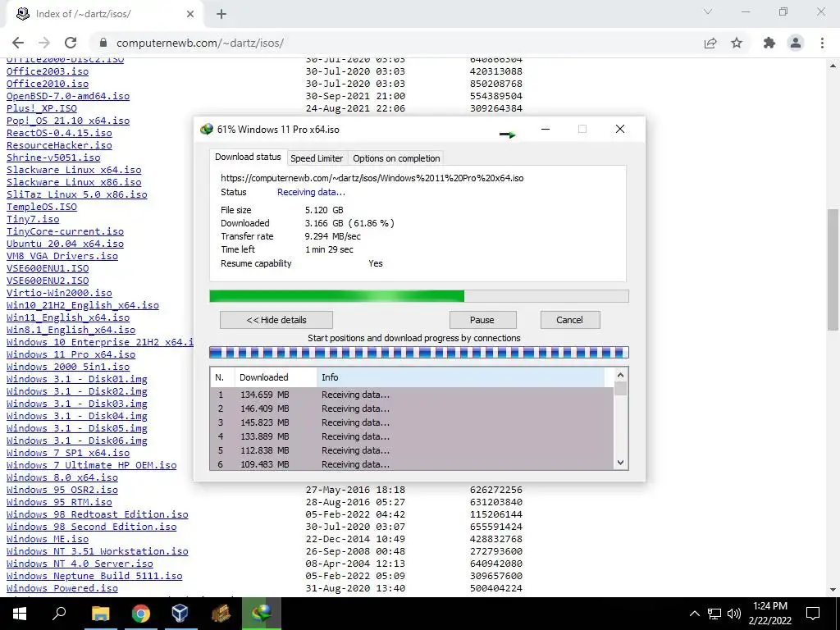Switch to the Speed Limiter tab
The height and width of the screenshot is (630, 840).
[x=317, y=158]
